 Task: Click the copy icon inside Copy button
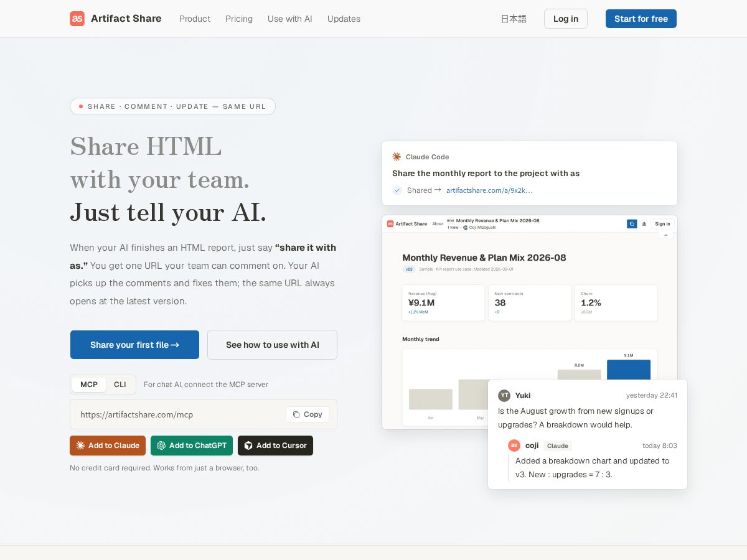click(296, 414)
